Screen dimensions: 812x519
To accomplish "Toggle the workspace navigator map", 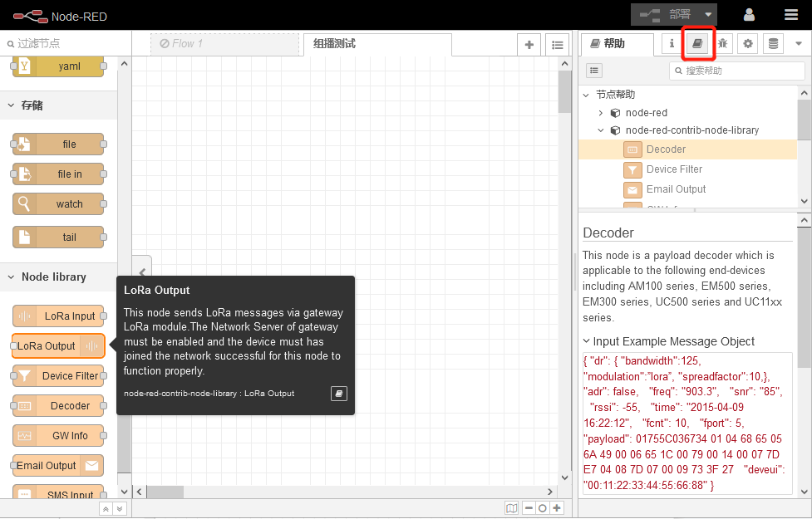I will tap(511, 508).
